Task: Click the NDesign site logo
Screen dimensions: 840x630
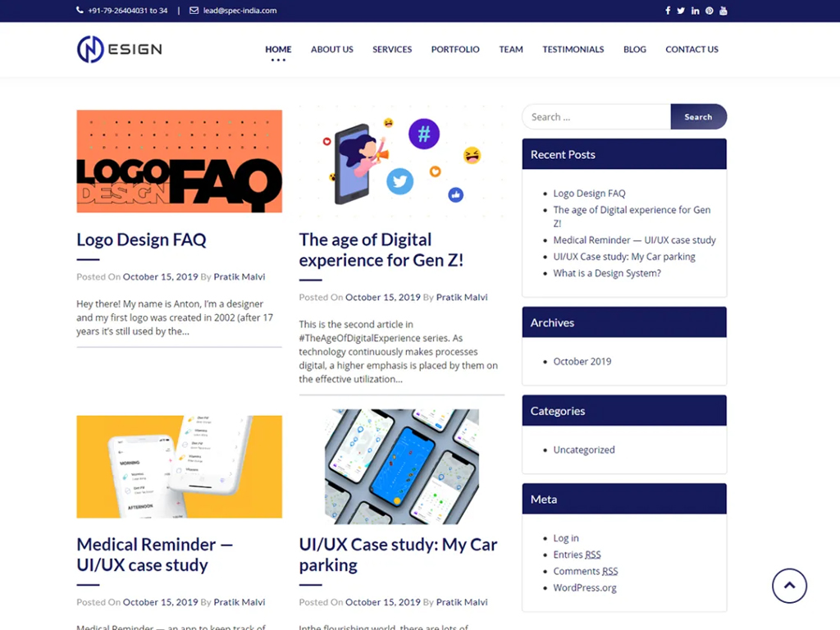Action: pos(120,49)
